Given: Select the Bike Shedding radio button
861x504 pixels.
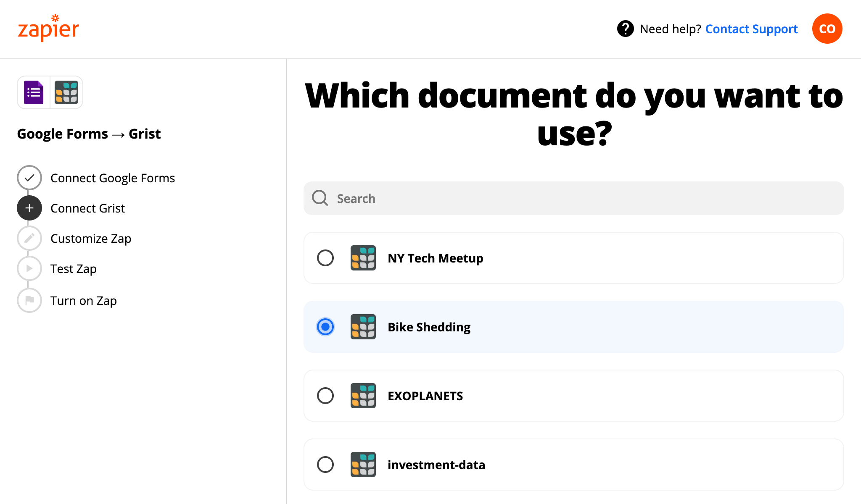Looking at the screenshot, I should tap(324, 327).
